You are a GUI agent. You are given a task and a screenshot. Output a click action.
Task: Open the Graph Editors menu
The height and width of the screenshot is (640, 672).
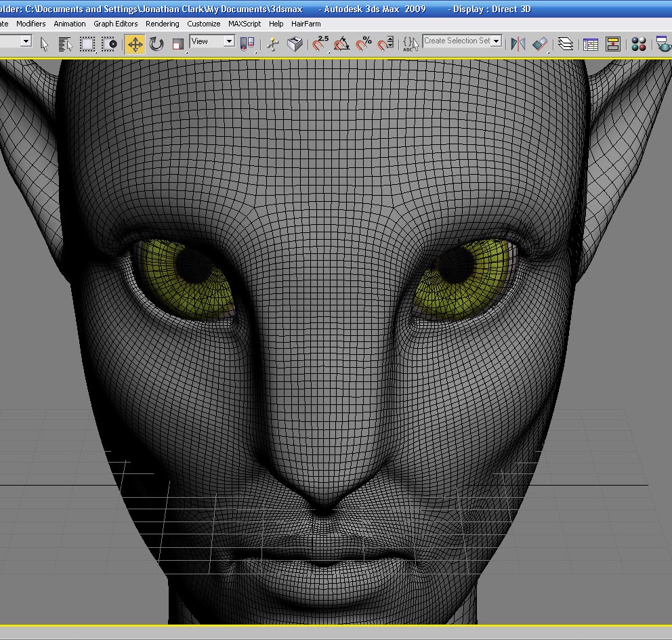point(116,24)
